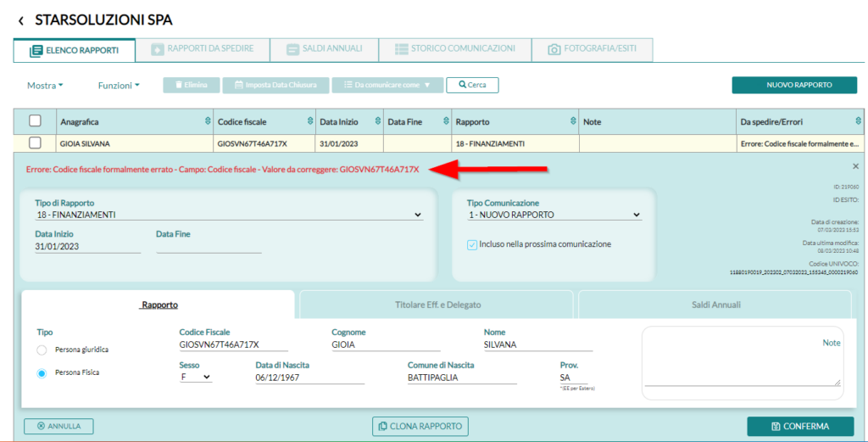
Task: Select the Rapporto sub-tab
Action: point(159,305)
